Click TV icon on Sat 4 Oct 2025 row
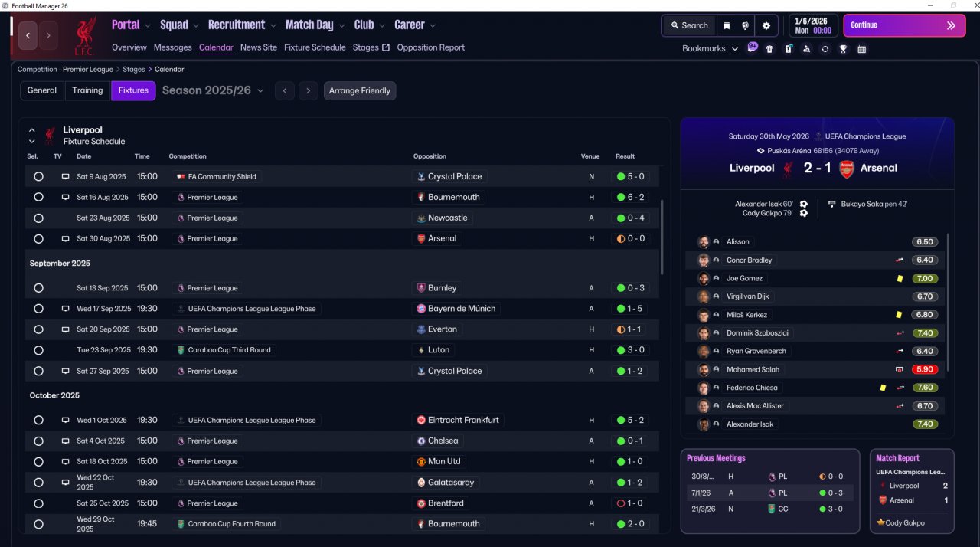Viewport: 980px width, 547px height. (x=65, y=441)
